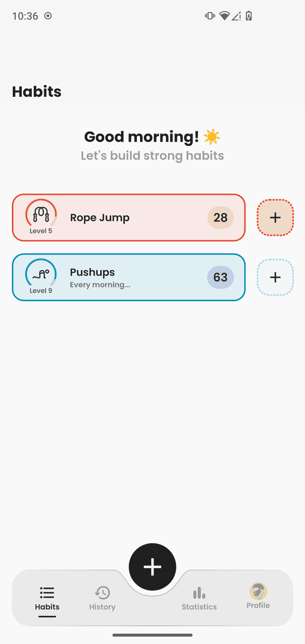Tap the Level 5 label under Rope Jump
305x644 pixels.
click(41, 231)
